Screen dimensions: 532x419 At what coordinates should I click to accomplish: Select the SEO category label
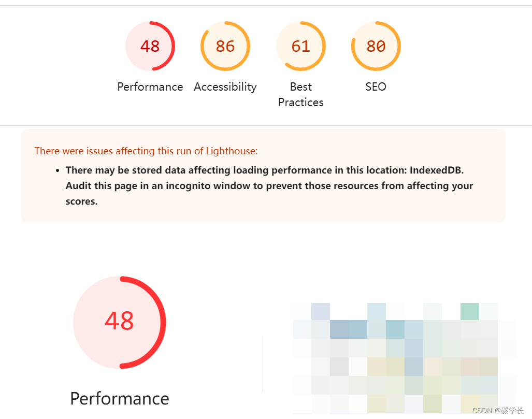tap(376, 87)
